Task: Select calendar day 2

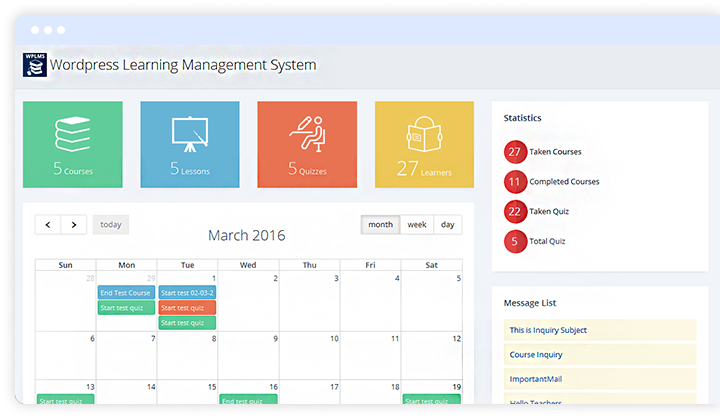Action: click(276, 278)
